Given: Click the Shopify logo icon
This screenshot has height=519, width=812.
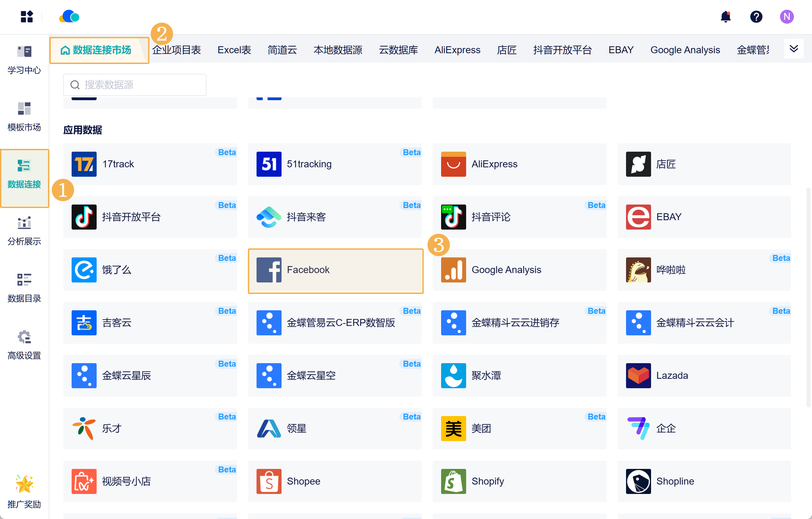Looking at the screenshot, I should click(454, 481).
